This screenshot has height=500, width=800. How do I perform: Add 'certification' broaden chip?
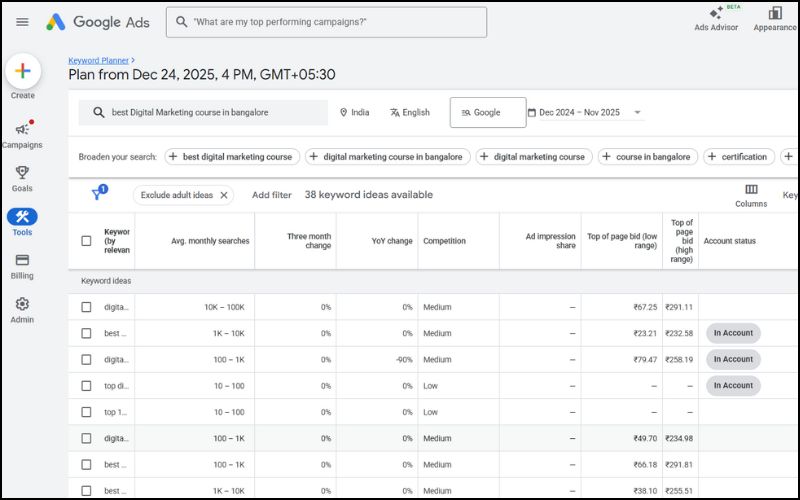point(738,157)
